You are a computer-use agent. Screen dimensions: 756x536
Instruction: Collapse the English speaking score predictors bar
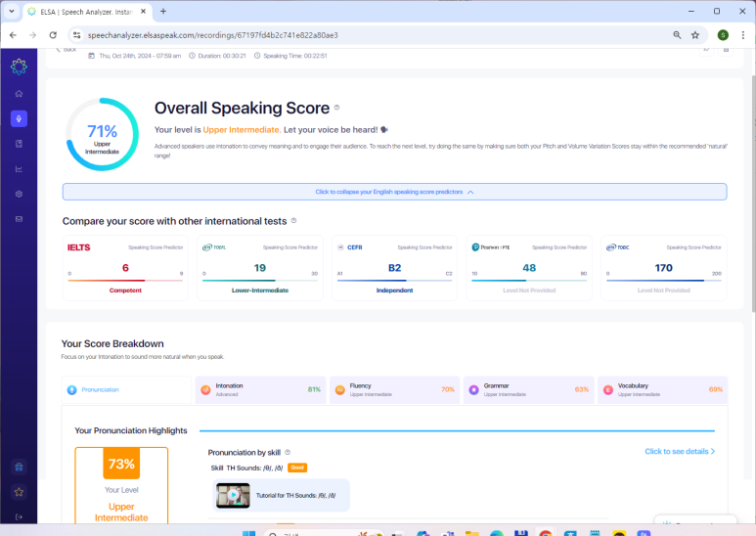pos(394,192)
